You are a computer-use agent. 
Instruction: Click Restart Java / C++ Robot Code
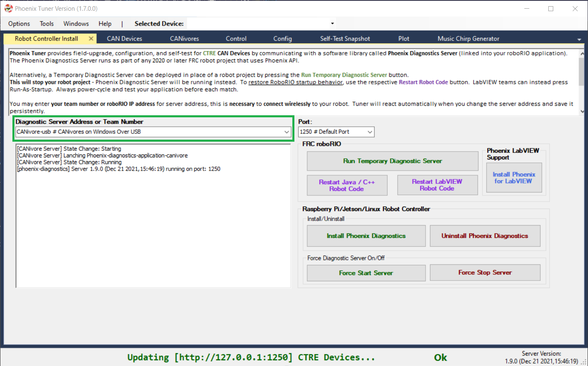point(347,185)
